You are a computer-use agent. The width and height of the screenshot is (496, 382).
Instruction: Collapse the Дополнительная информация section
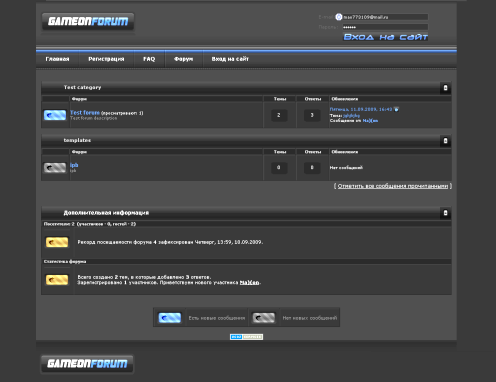click(445, 213)
